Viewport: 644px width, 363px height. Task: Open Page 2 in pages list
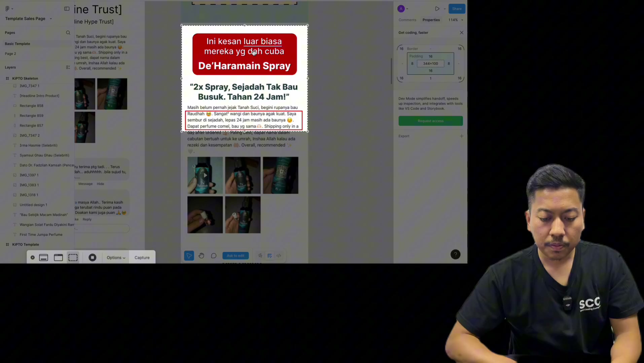10,54
